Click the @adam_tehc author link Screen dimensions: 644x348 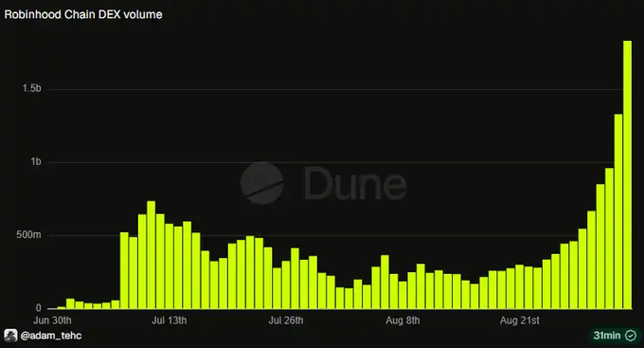[x=51, y=336]
